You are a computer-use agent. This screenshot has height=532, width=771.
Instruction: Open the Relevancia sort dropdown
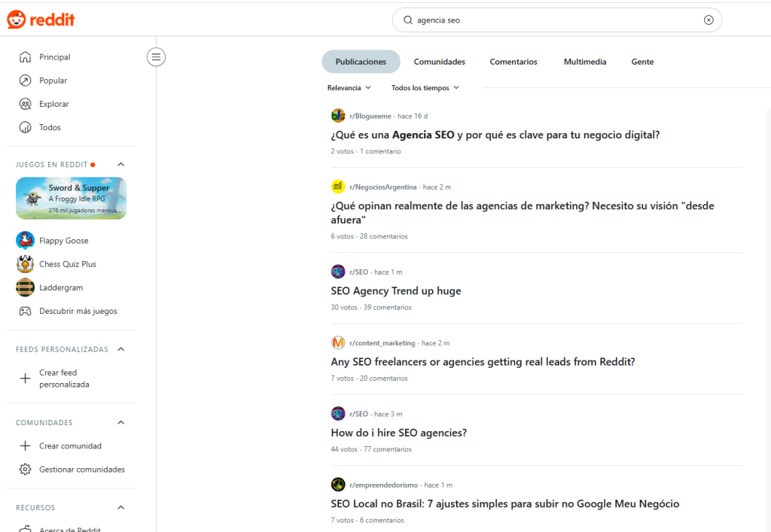[x=349, y=88]
